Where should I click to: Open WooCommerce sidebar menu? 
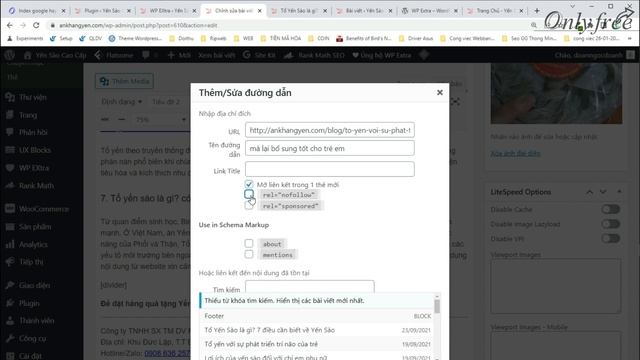(44, 209)
